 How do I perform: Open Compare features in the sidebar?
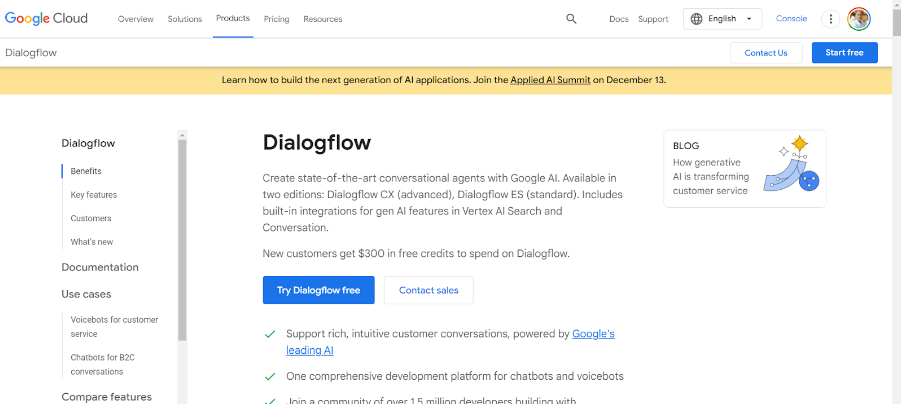pyautogui.click(x=107, y=397)
